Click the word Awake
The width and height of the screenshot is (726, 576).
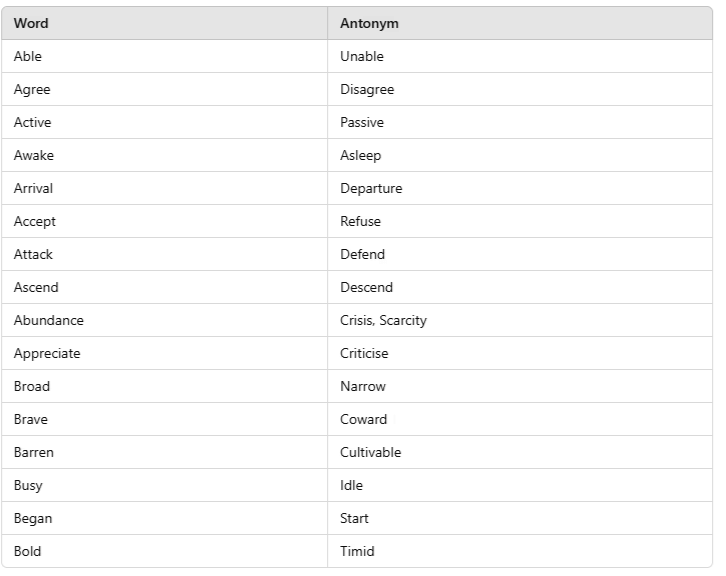point(34,155)
